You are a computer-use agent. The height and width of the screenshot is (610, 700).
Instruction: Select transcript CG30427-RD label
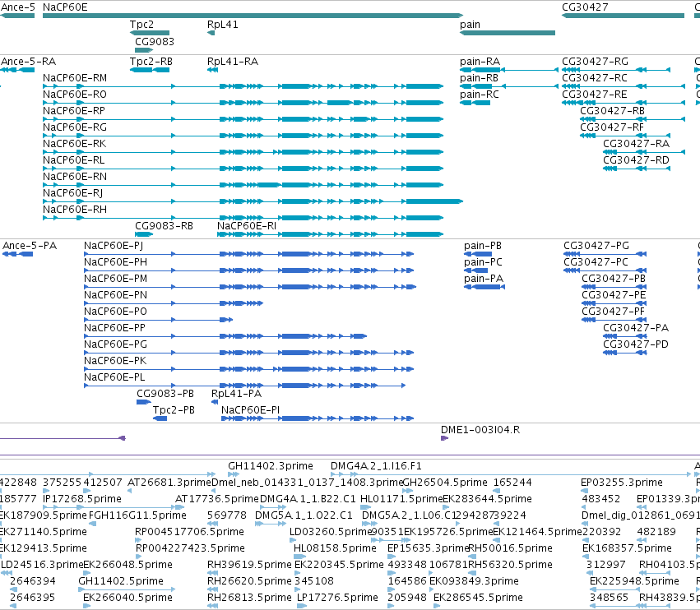coord(636,160)
